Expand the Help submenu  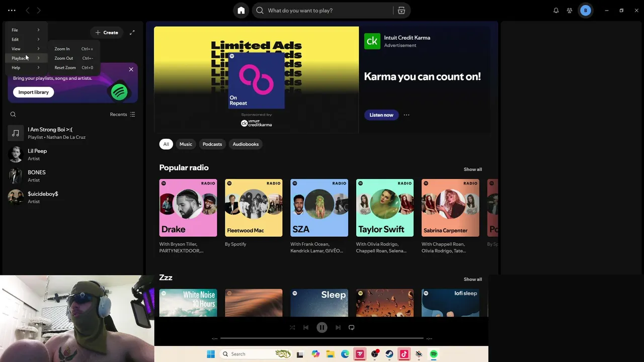point(26,67)
